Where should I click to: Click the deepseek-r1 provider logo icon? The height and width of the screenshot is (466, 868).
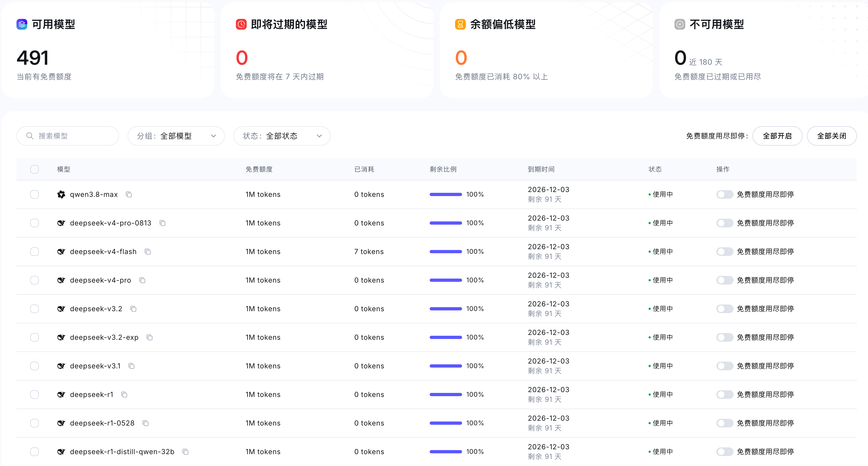tap(61, 395)
